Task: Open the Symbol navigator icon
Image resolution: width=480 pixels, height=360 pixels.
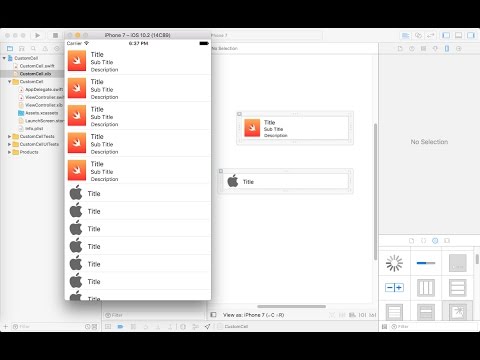Action: pyautogui.click(x=22, y=49)
